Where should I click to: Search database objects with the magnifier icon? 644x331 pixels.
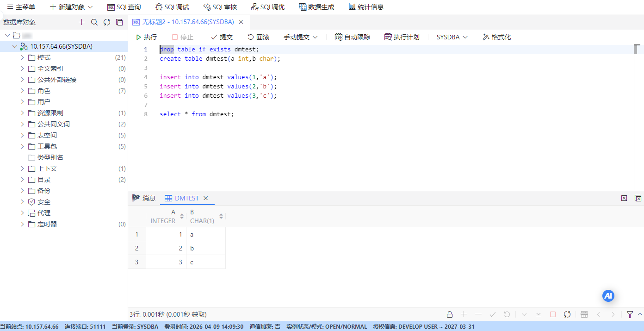94,22
